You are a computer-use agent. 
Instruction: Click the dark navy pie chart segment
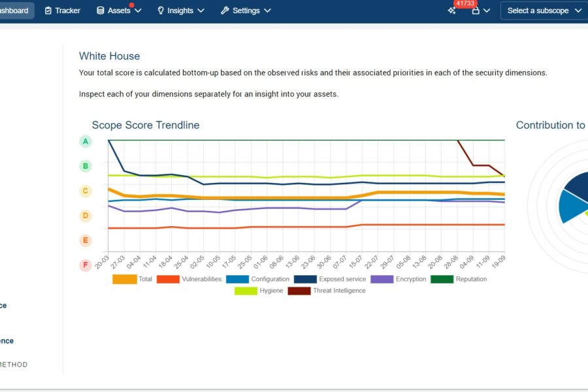[x=578, y=186]
